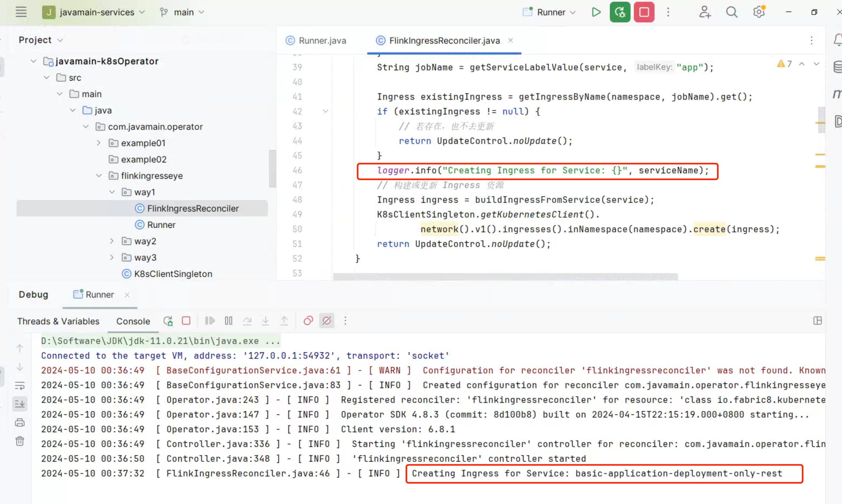Collapse src folder

pyautogui.click(x=47, y=78)
